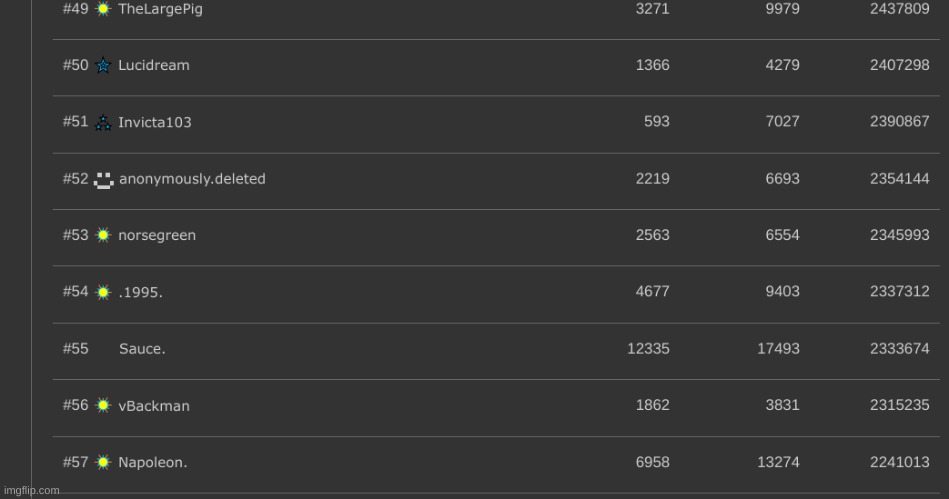Click the sun icon beside norsegreen

103,236
